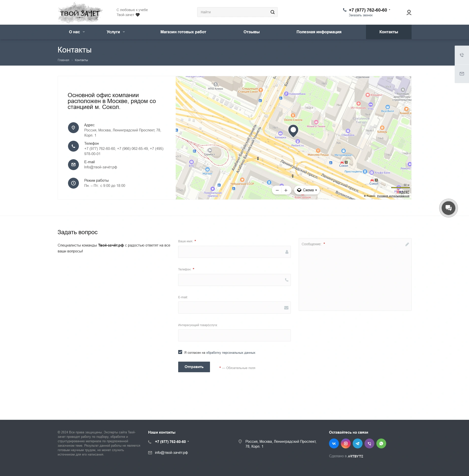Viewport: 469px width, 476px height.
Task: Open VK social link in footer
Action: [x=334, y=443]
